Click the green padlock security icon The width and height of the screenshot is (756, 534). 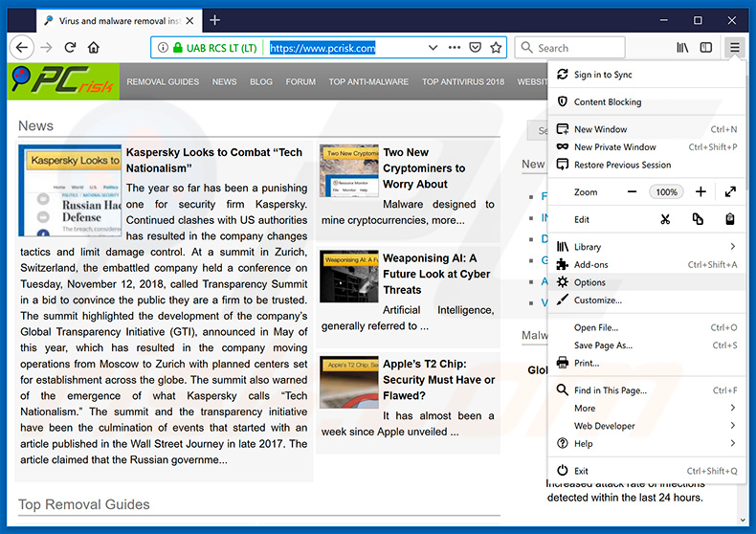pyautogui.click(x=178, y=48)
